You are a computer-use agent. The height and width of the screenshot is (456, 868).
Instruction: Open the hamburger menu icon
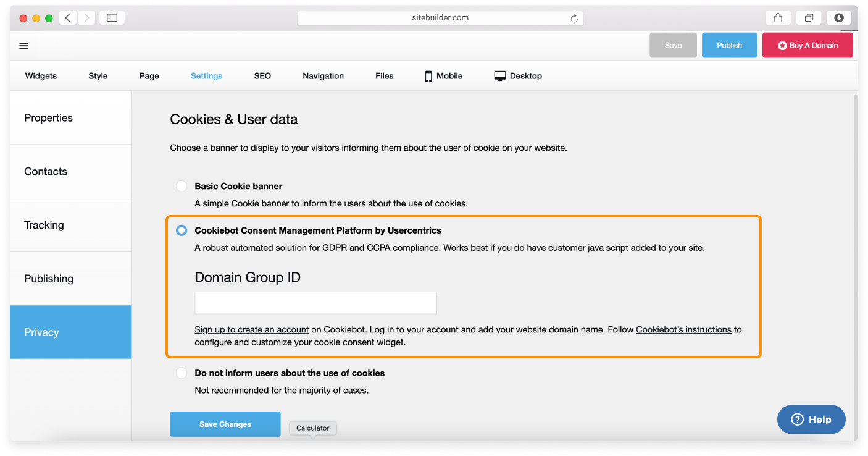[x=24, y=46]
